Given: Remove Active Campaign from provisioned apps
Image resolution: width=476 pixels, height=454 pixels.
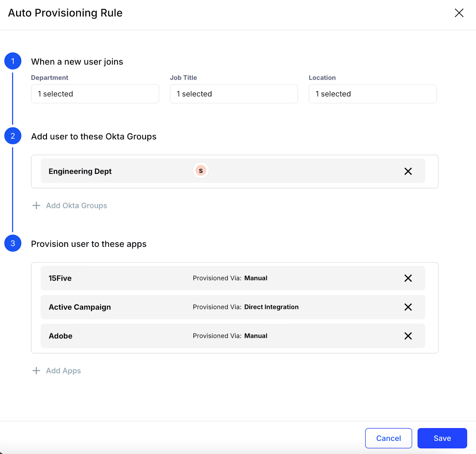Looking at the screenshot, I should [x=408, y=307].
